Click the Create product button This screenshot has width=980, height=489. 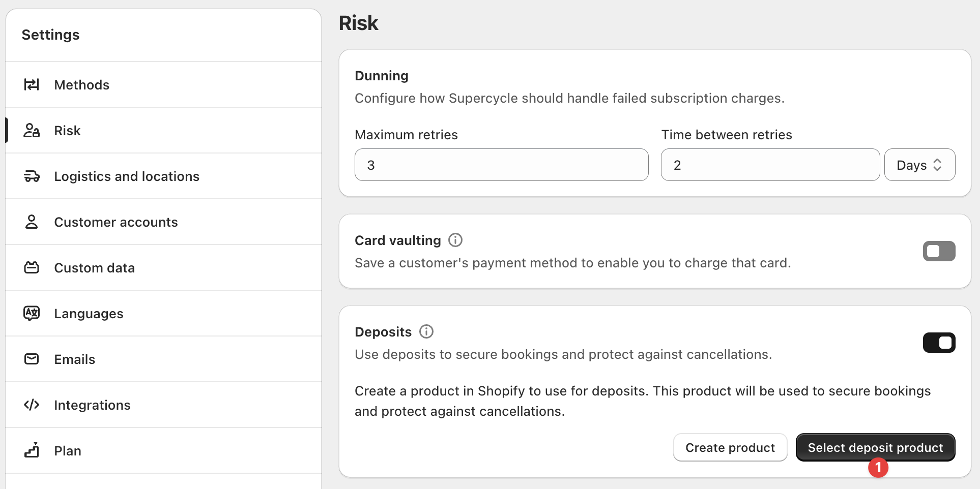click(730, 447)
